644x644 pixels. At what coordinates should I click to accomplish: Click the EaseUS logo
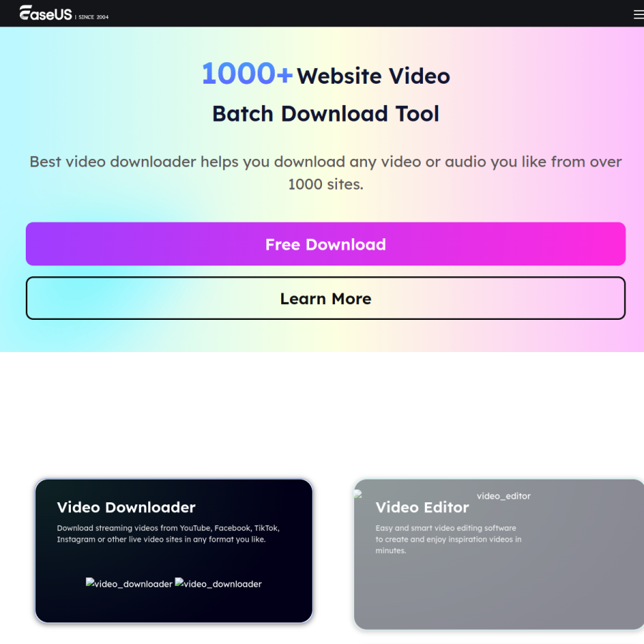pyautogui.click(x=46, y=13)
